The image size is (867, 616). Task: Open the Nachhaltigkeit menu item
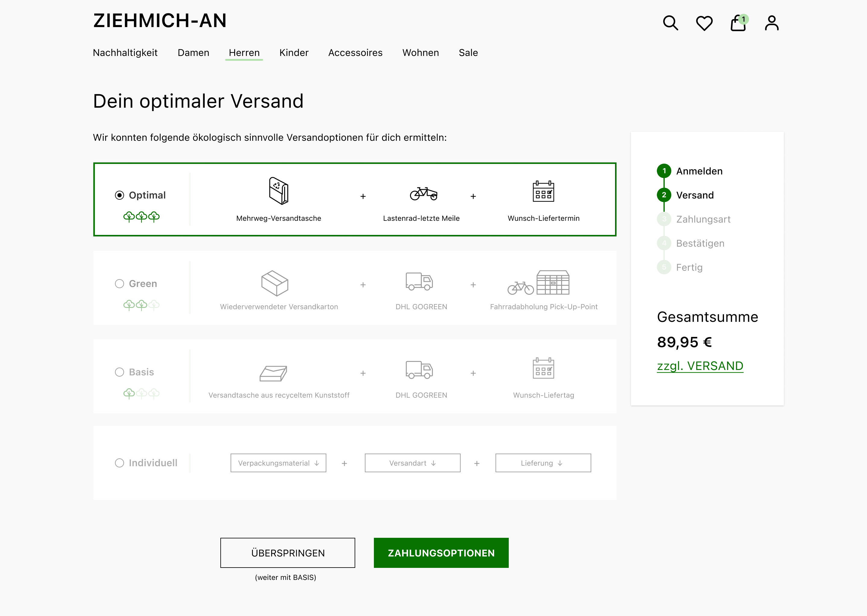125,53
